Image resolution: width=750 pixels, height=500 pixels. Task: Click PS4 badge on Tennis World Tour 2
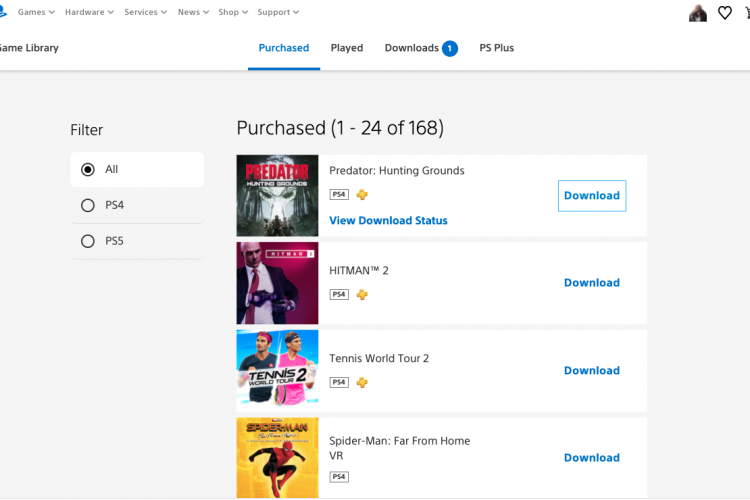339,382
